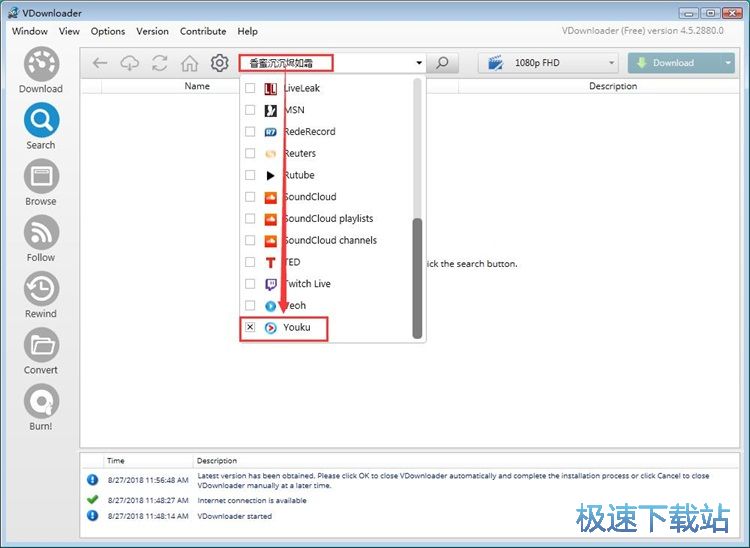Click the SoundCloud playlists icon
750x548 pixels.
click(x=271, y=219)
